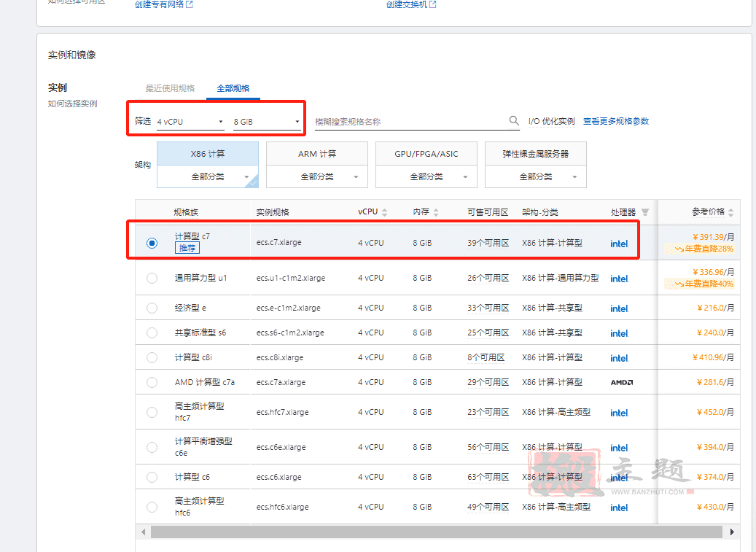The image size is (756, 552).
Task: Click the ¥430.0/月 price
Action: click(715, 507)
